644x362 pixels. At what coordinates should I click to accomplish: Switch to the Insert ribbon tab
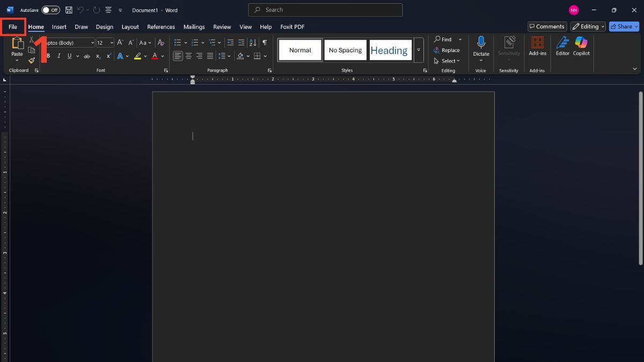[x=59, y=26]
